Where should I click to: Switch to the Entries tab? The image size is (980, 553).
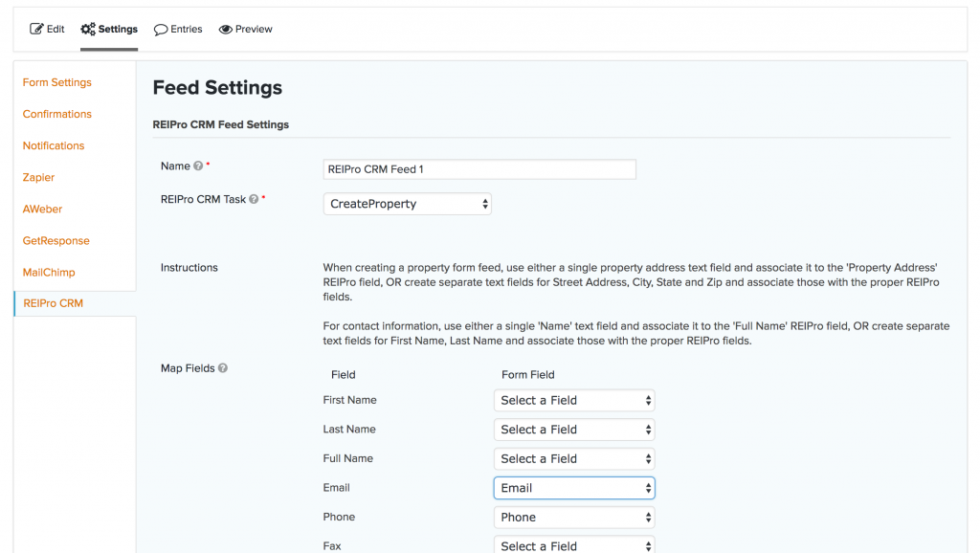(178, 30)
